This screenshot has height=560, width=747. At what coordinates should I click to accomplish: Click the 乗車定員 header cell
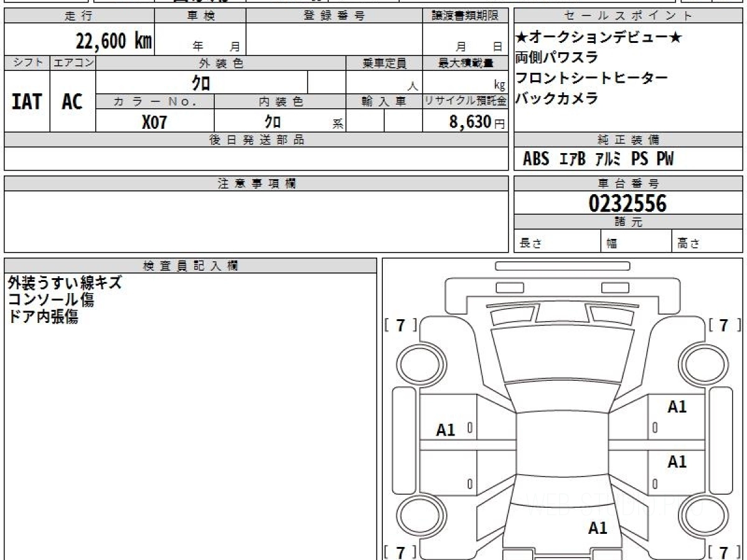[x=384, y=63]
